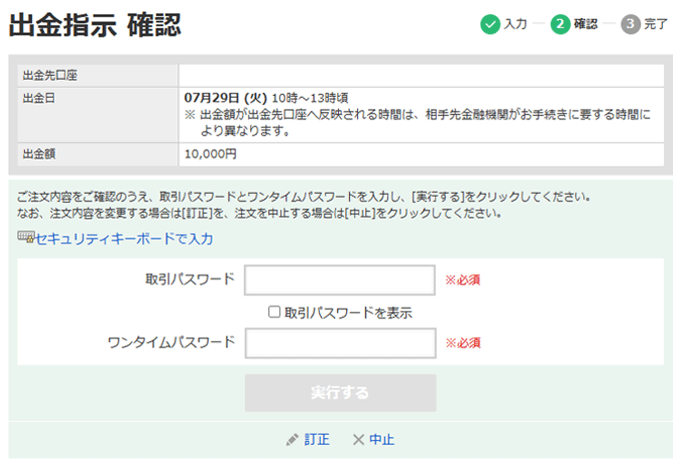Enable 取引パスワードを表示 checkbox
Viewport: 680px width, 464px height.
point(274,312)
